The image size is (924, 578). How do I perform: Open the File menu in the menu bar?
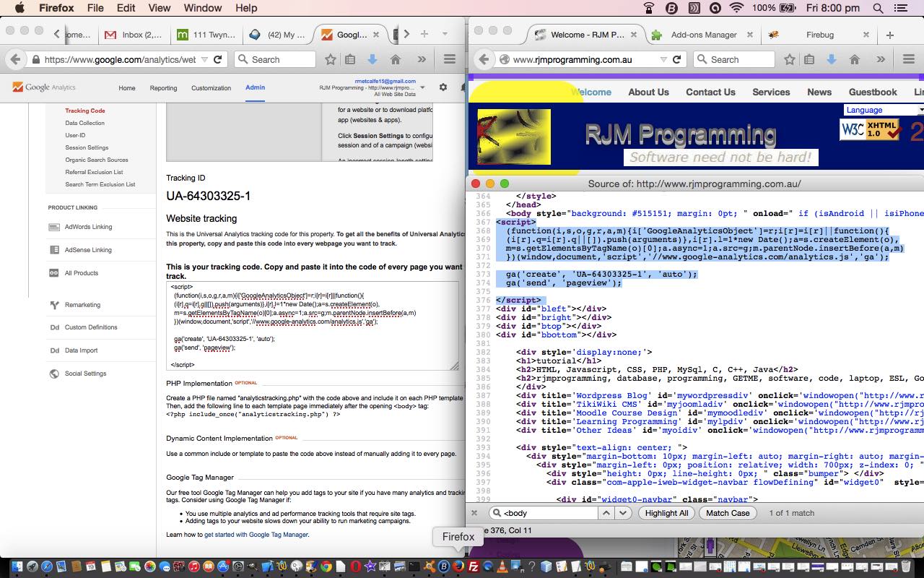95,8
